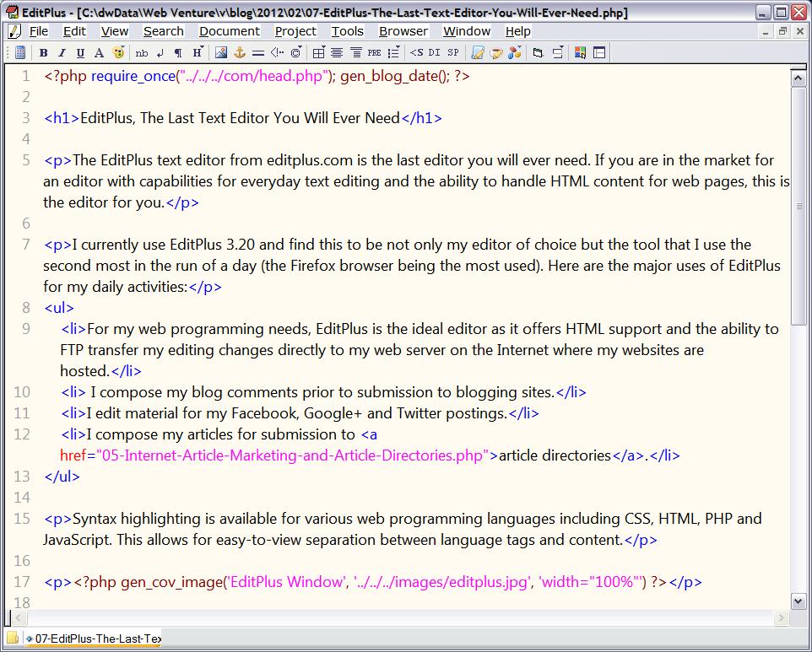Click the overlapping windows toolbar icon
The height and width of the screenshot is (652, 812).
(538, 53)
